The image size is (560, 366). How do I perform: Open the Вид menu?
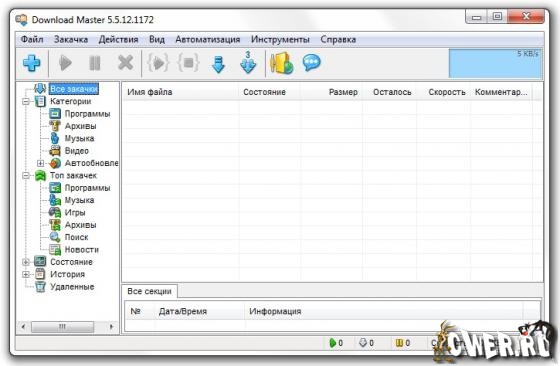coord(157,39)
